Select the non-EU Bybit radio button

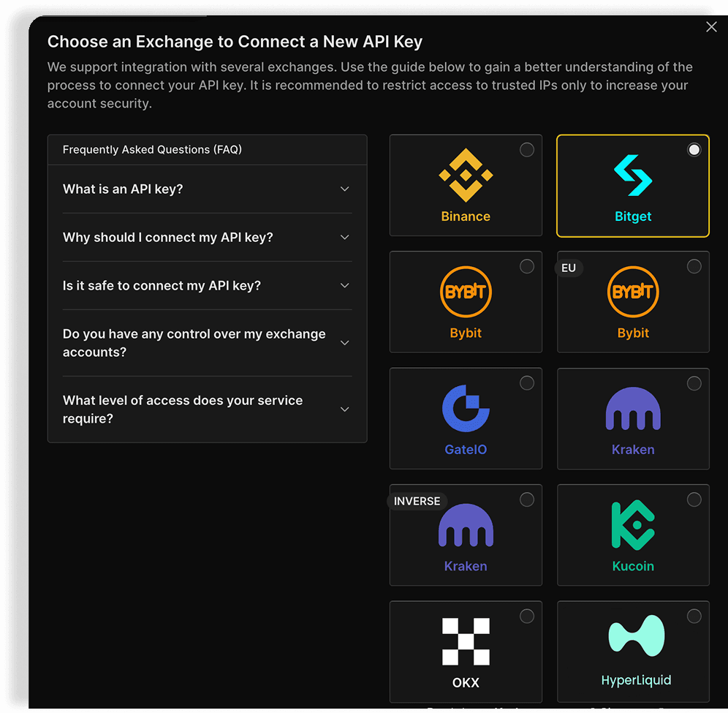pos(526,266)
